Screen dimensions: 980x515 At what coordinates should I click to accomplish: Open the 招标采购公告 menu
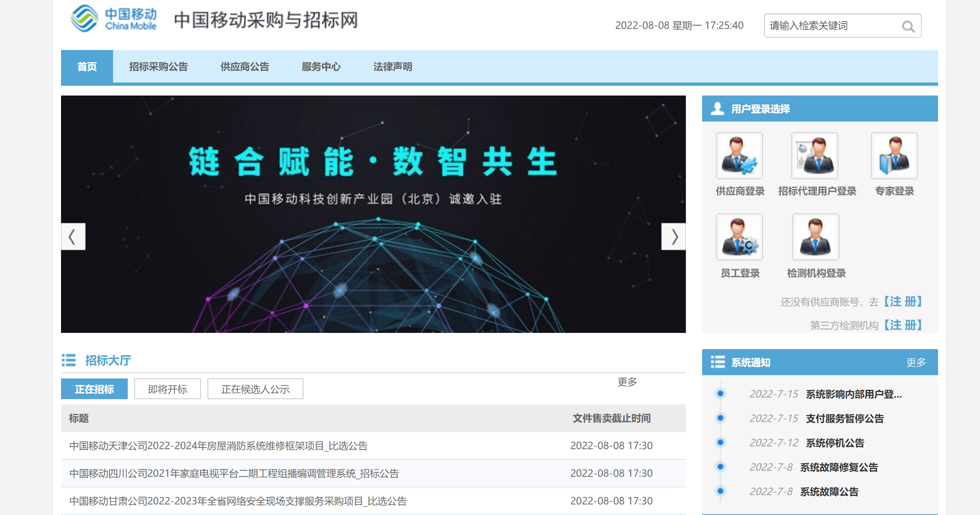[158, 67]
